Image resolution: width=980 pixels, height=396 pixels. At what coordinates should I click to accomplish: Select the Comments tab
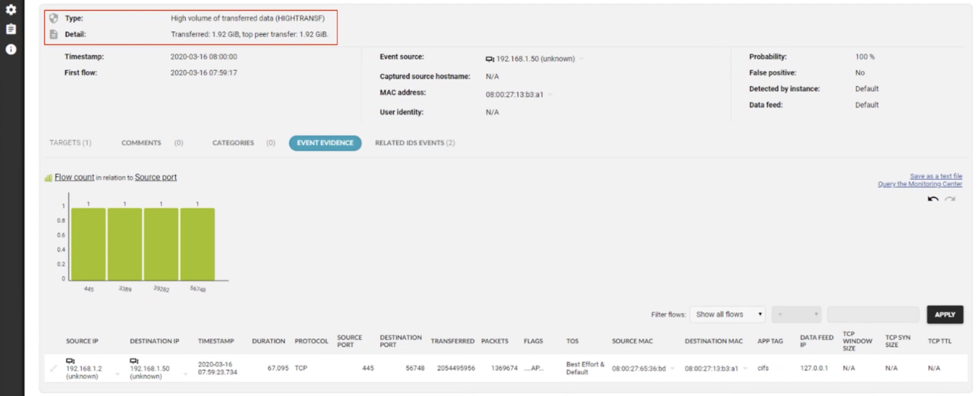[141, 143]
